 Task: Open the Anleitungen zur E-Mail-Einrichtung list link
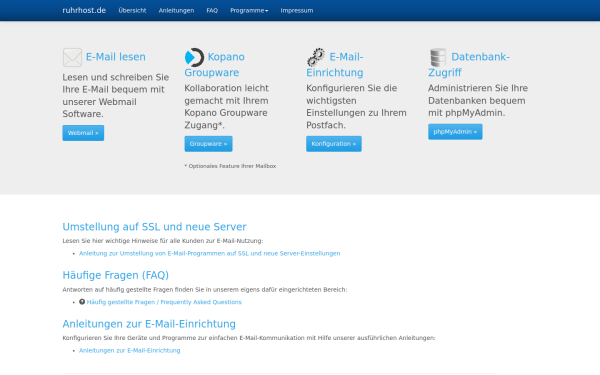pos(130,351)
